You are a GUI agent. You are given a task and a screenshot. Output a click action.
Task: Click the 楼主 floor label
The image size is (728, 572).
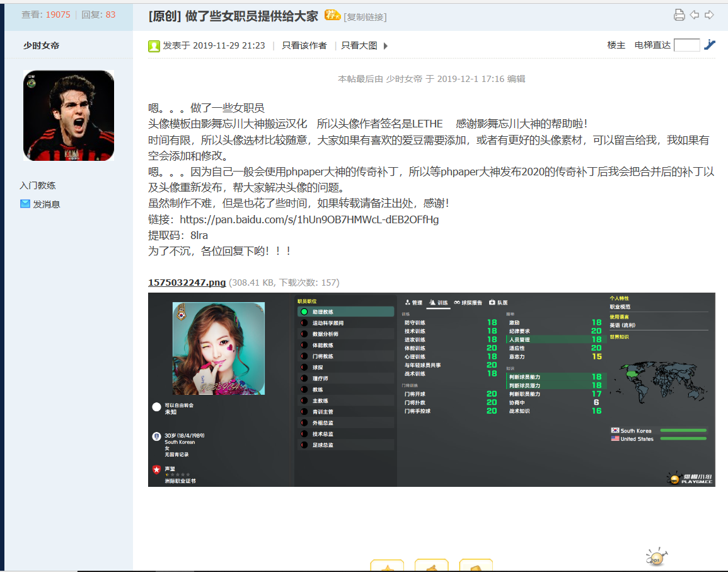[616, 45]
